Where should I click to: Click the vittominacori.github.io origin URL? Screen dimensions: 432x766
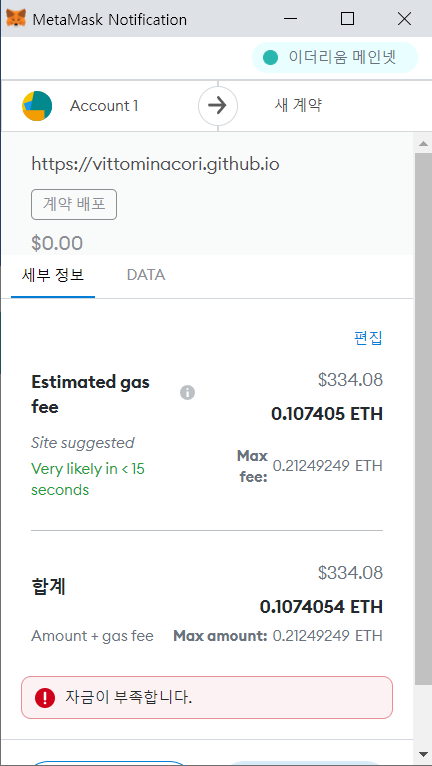155,164
